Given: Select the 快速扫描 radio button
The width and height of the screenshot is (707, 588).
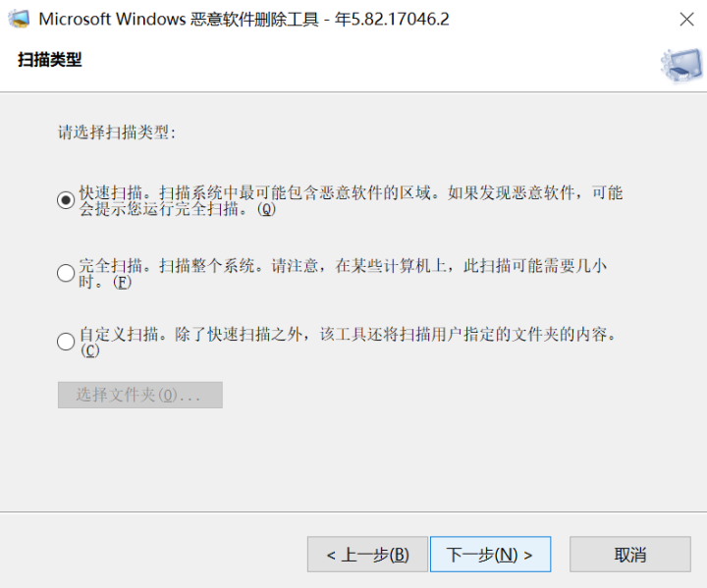Looking at the screenshot, I should (x=66, y=199).
